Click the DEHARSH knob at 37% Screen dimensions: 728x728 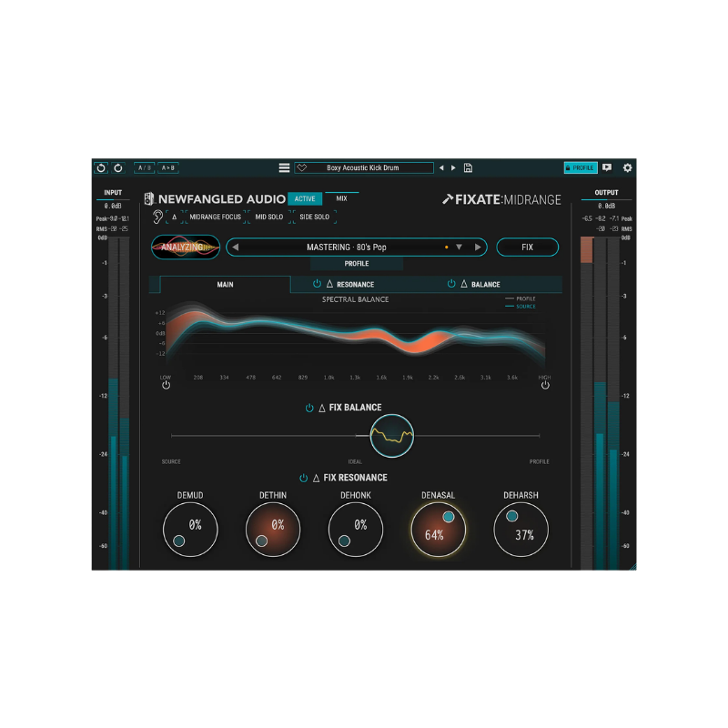click(521, 530)
